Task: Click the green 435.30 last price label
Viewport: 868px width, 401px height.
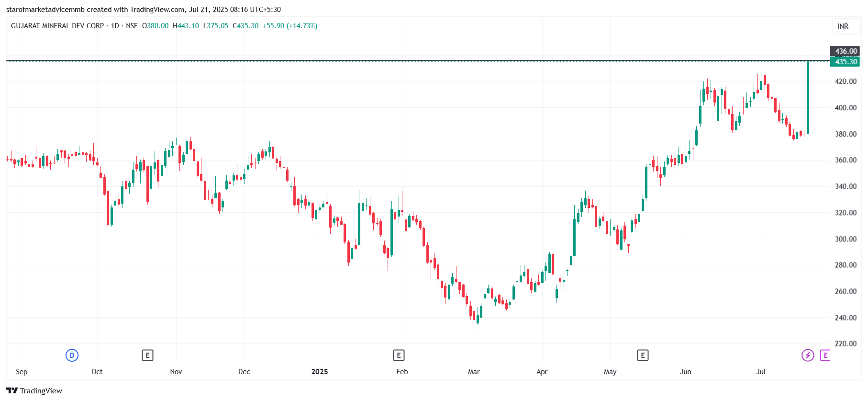Action: (845, 62)
